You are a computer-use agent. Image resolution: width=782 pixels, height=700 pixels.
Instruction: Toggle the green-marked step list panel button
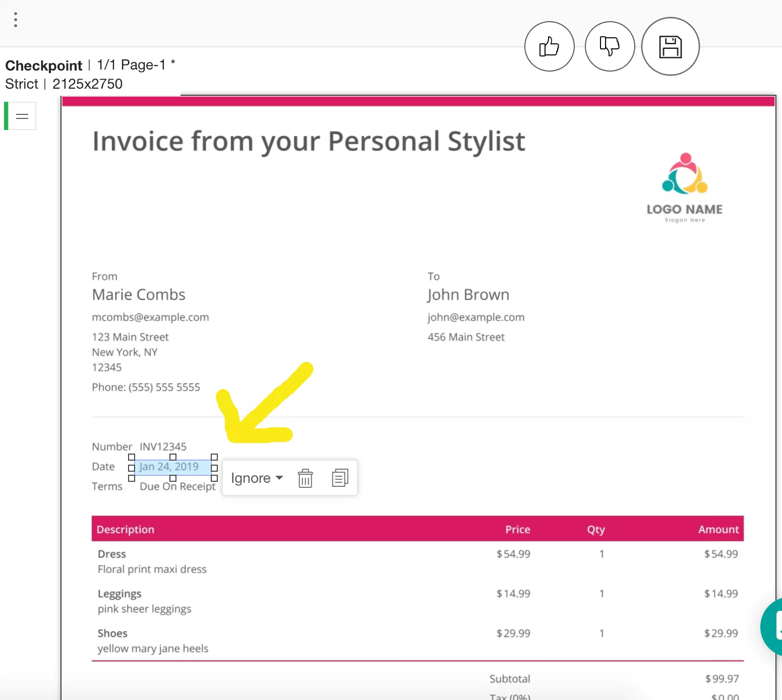(x=22, y=116)
